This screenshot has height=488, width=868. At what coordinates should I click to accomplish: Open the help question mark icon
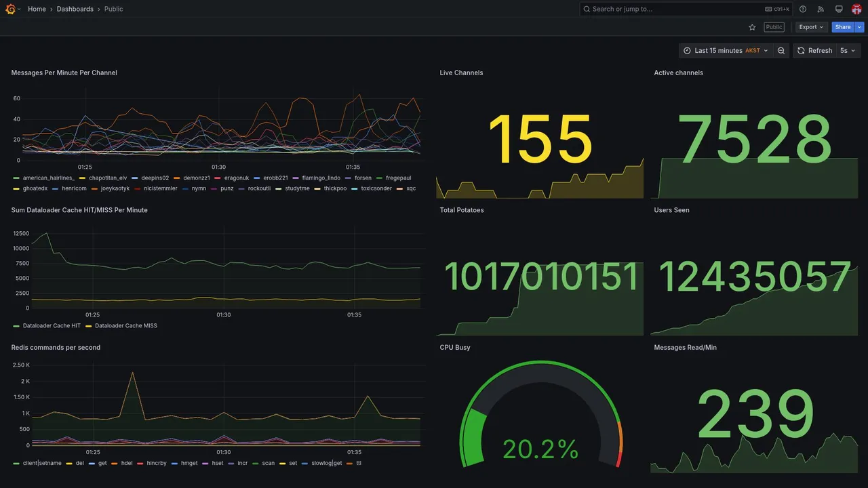point(803,9)
